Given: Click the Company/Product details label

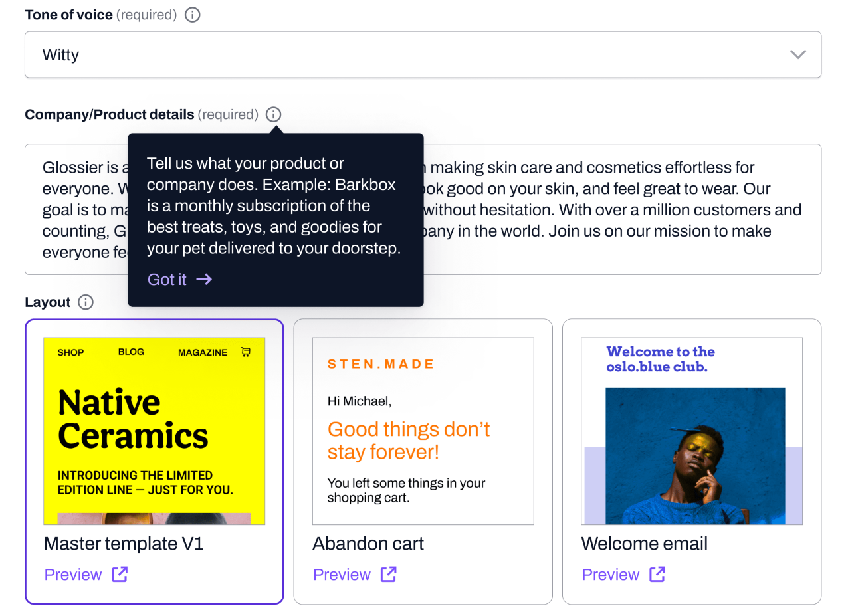Looking at the screenshot, I should 110,114.
